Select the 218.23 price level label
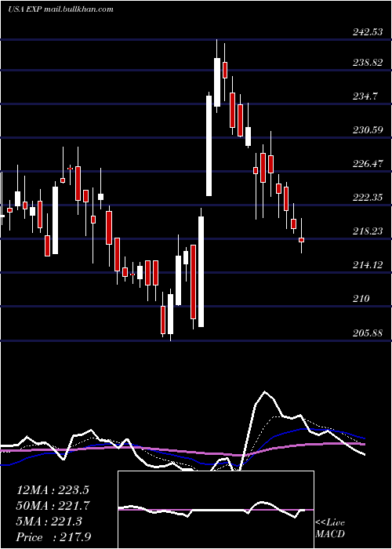The image size is (392, 549). tap(367, 231)
